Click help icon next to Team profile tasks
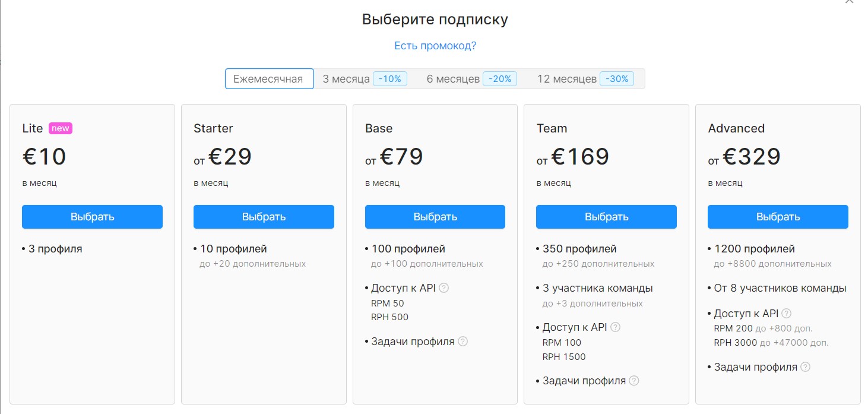 pos(634,381)
